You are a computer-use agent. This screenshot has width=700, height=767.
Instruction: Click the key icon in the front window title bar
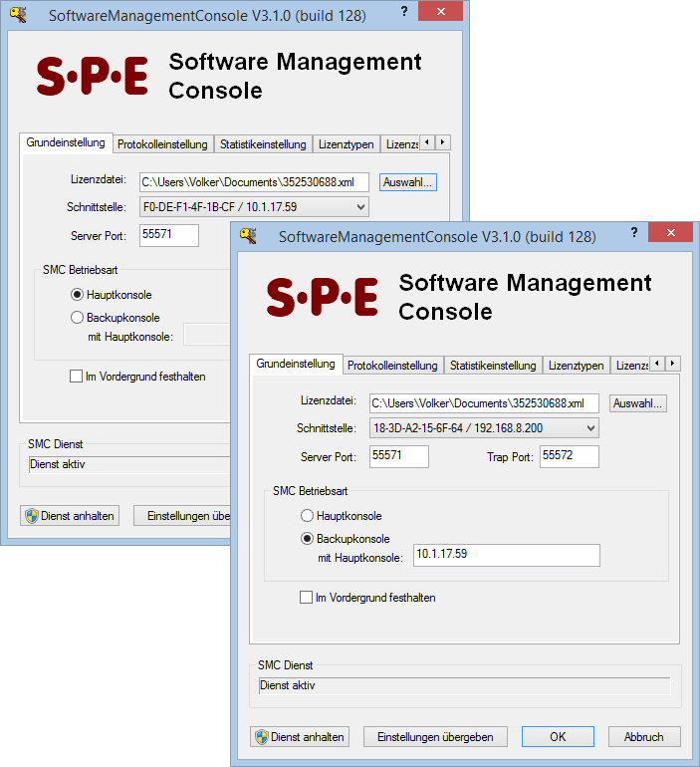point(249,237)
